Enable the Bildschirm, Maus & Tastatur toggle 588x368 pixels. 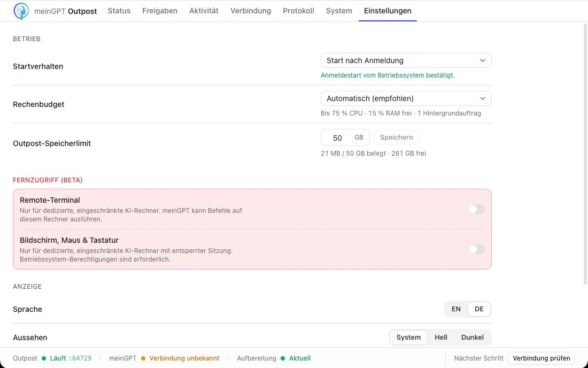coord(476,249)
